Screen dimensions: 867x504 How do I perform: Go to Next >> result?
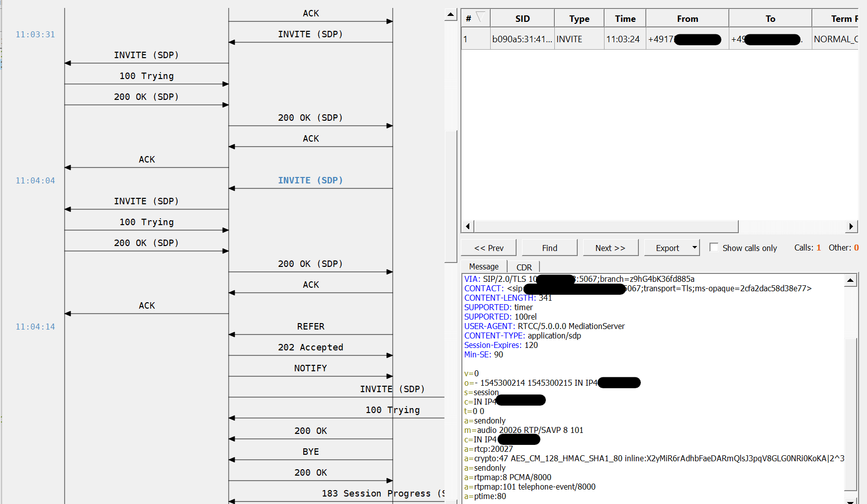pos(609,248)
